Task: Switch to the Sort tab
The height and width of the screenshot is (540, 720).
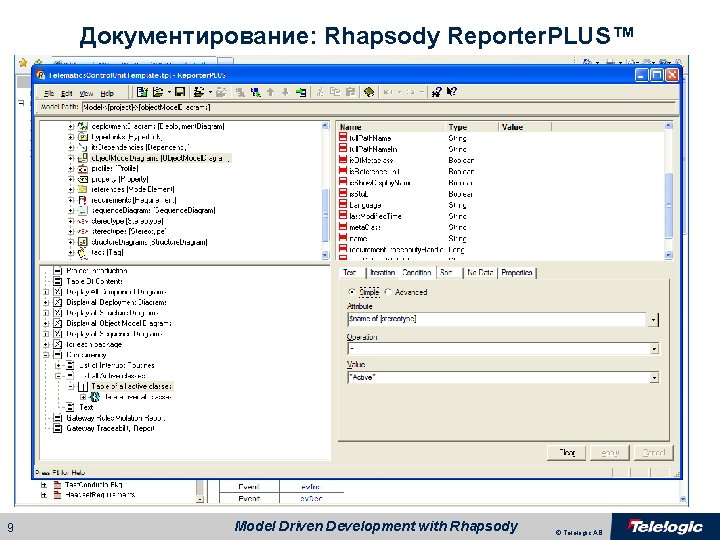Action: (x=448, y=273)
